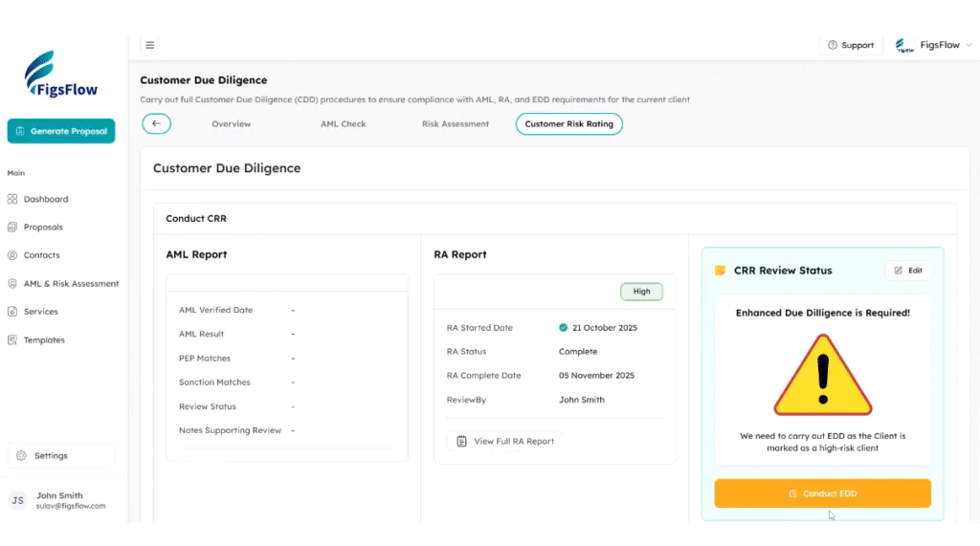This screenshot has height=546, width=980.
Task: Open the Risk Assessment tab
Action: click(x=456, y=124)
